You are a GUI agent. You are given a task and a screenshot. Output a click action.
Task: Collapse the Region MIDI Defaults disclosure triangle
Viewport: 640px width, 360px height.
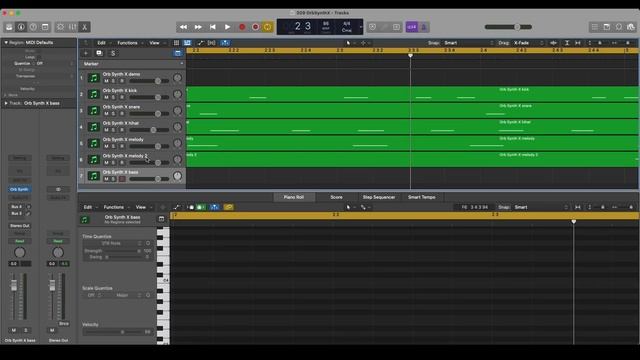tap(6, 42)
